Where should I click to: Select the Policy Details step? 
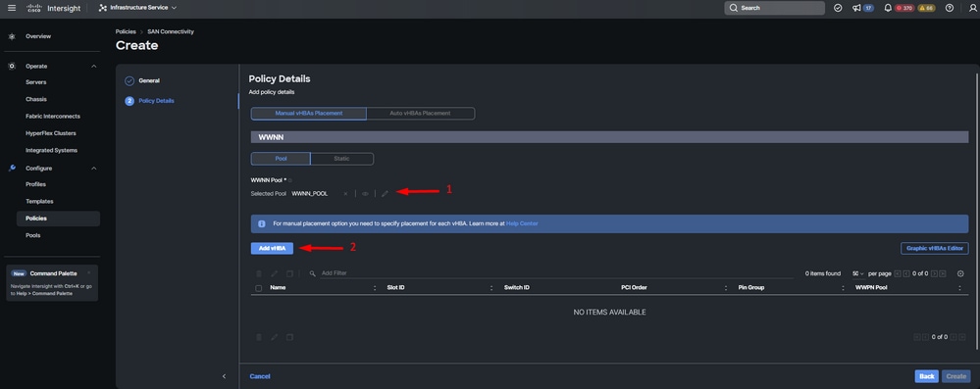click(156, 101)
